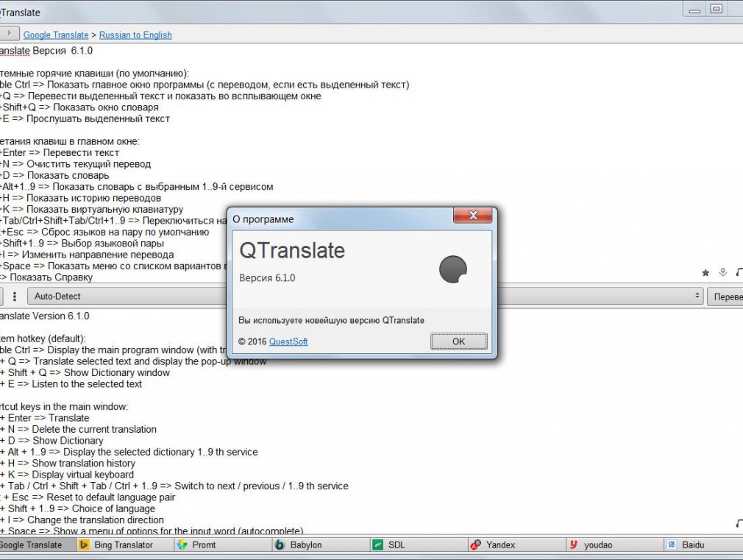Minimize the QTranslate window
743x560 pixels.
[694, 10]
